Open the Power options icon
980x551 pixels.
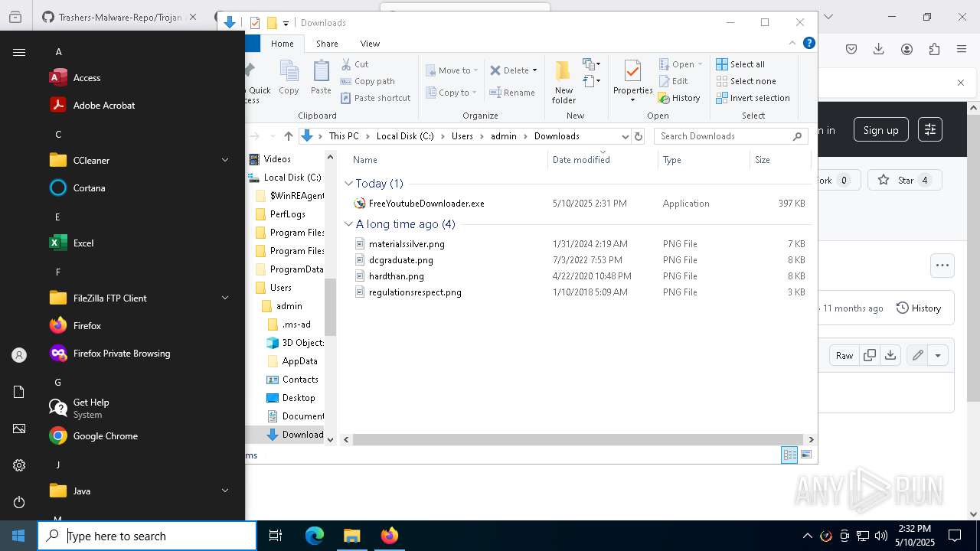click(x=19, y=502)
